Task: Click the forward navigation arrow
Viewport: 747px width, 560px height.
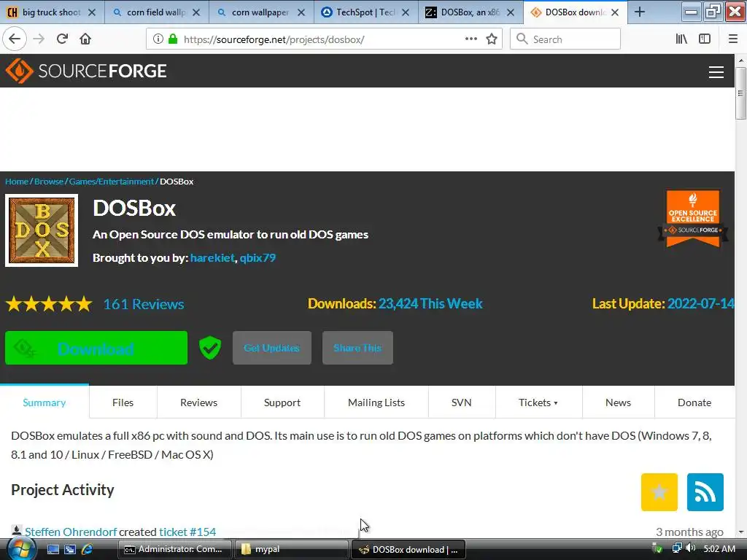Action: click(39, 39)
